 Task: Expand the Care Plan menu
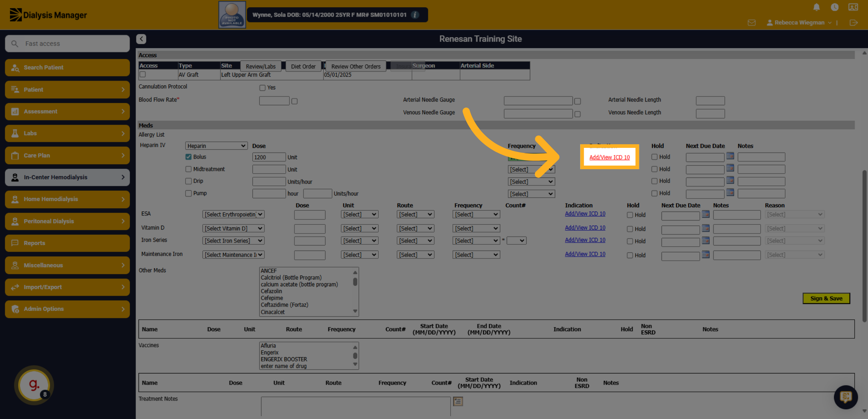point(67,155)
